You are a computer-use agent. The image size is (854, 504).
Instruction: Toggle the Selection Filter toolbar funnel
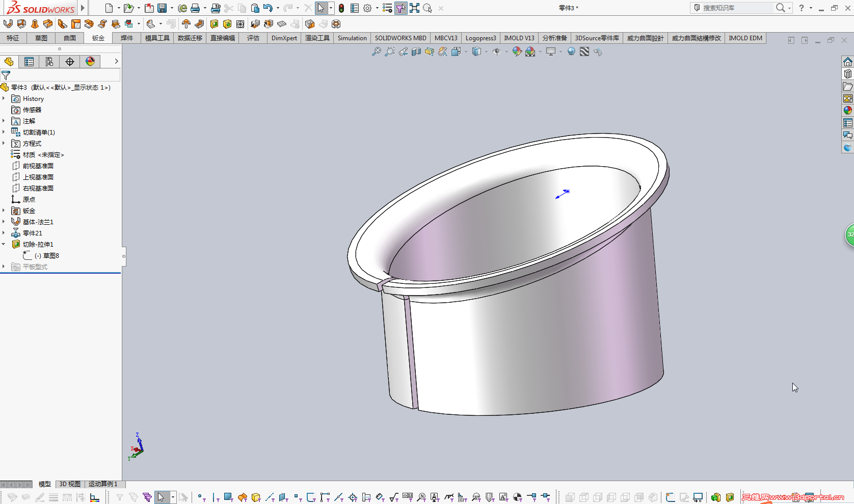(x=401, y=8)
